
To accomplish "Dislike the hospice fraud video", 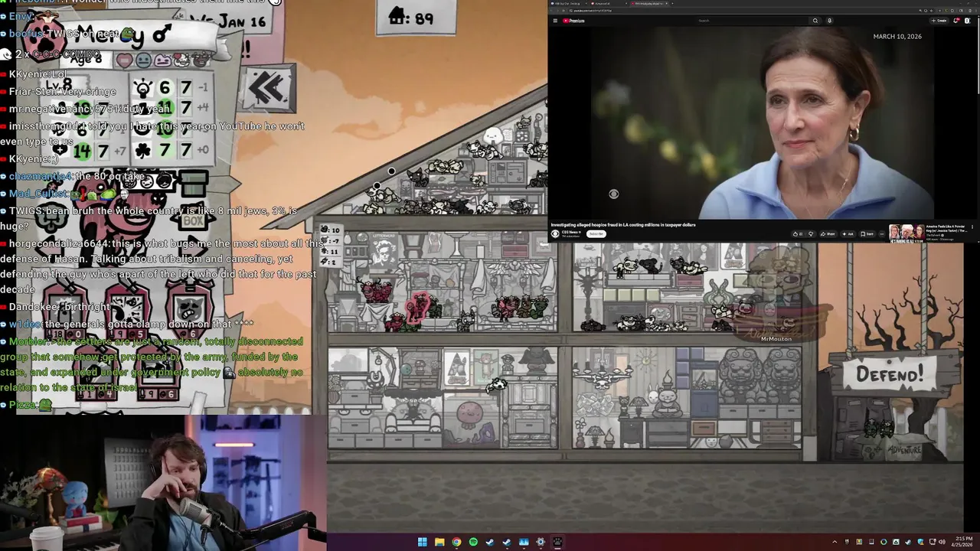I will 811,234.
